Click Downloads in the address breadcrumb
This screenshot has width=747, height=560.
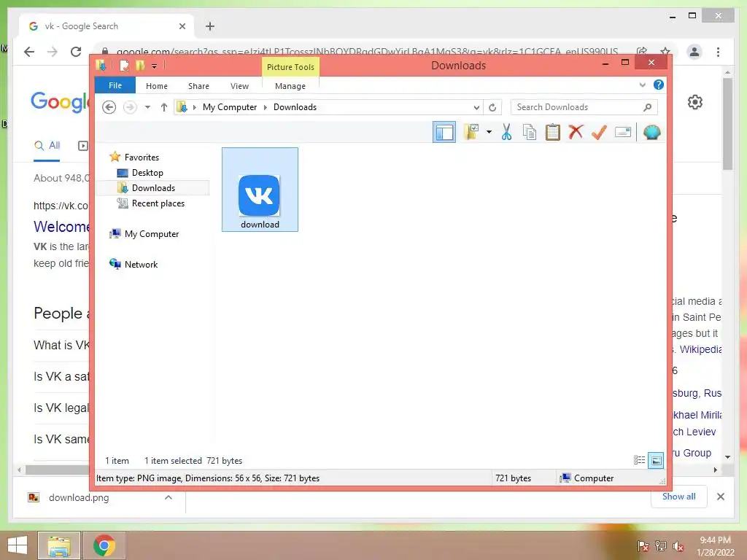click(295, 107)
